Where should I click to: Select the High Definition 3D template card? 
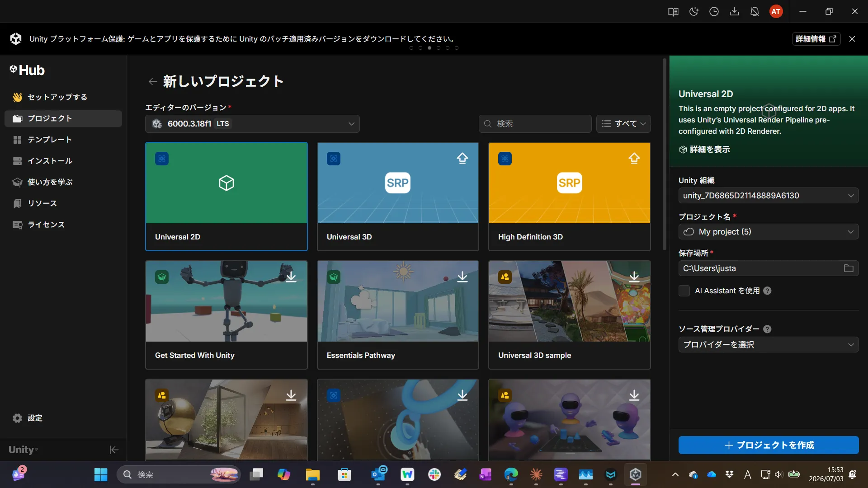(570, 197)
